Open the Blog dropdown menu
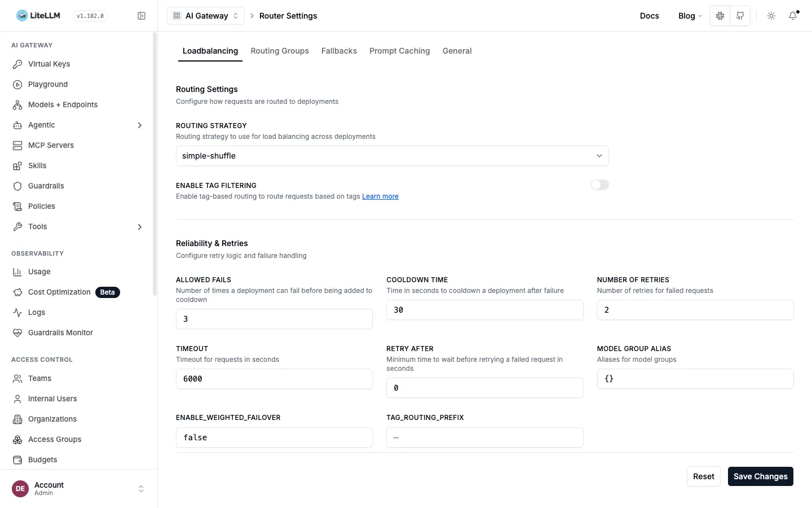The image size is (812, 508). click(690, 16)
